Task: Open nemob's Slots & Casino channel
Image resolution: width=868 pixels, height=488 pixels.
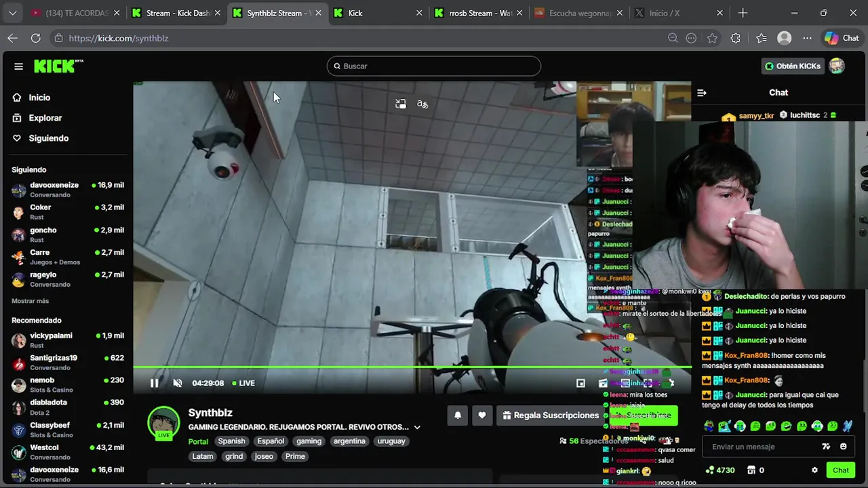Action: point(68,385)
